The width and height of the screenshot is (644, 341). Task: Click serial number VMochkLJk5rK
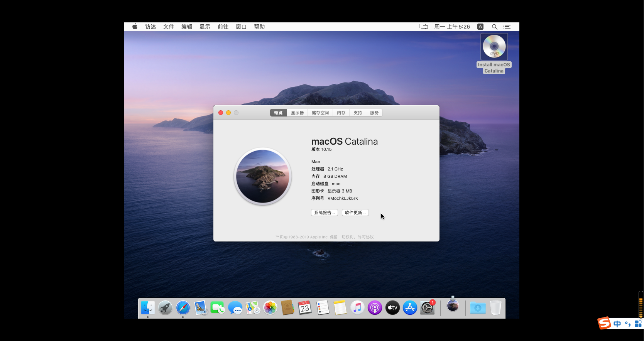coord(343,198)
